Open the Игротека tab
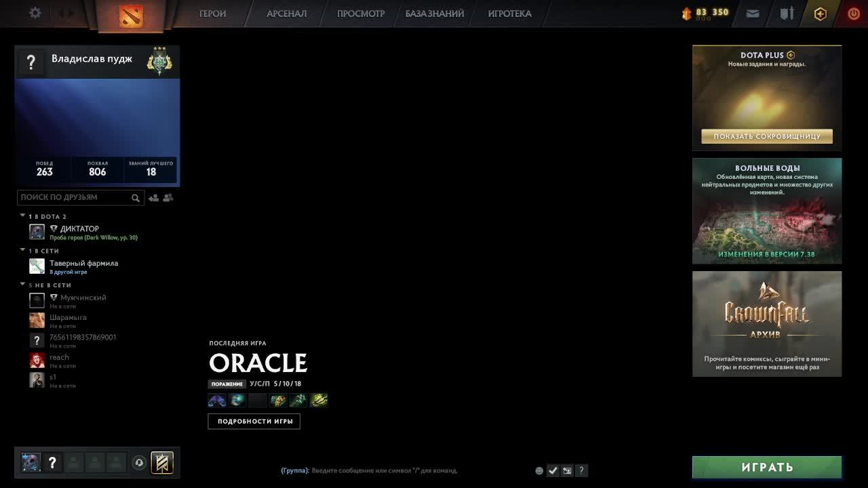Screen dimensions: 868x488 [509, 14]
